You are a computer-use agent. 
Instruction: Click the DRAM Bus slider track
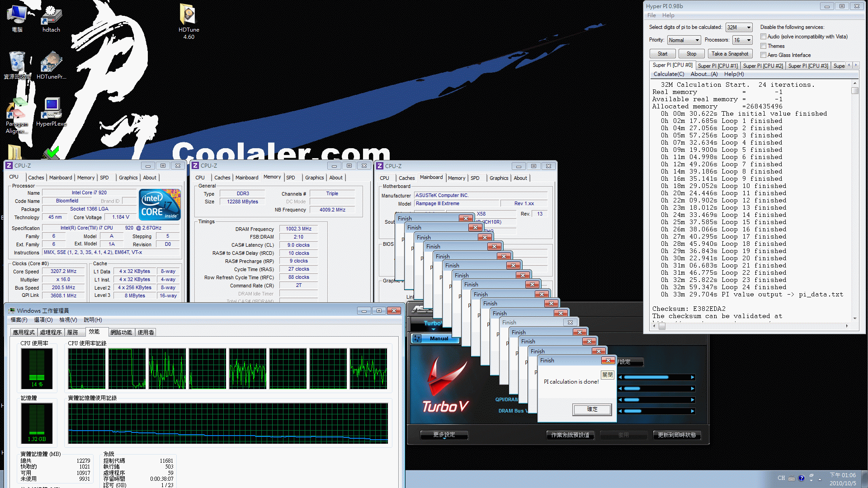656,411
